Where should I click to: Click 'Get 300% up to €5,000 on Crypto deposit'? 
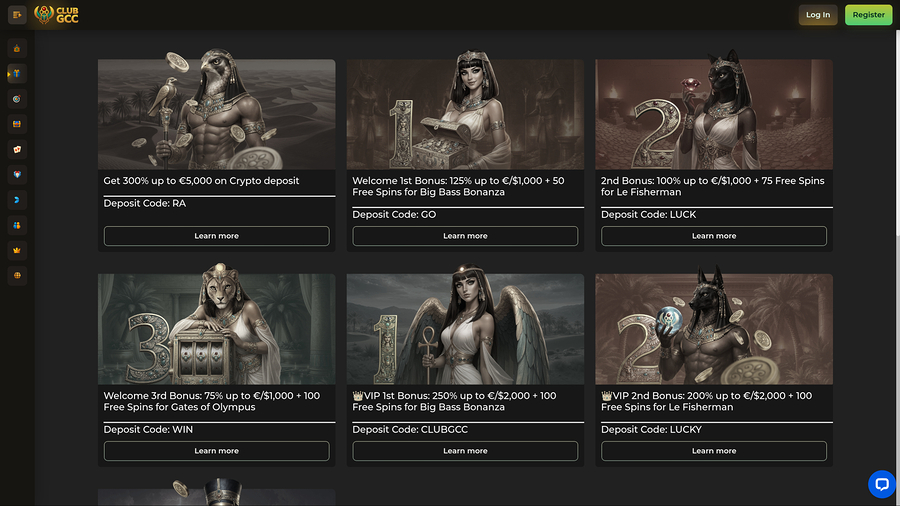point(201,181)
